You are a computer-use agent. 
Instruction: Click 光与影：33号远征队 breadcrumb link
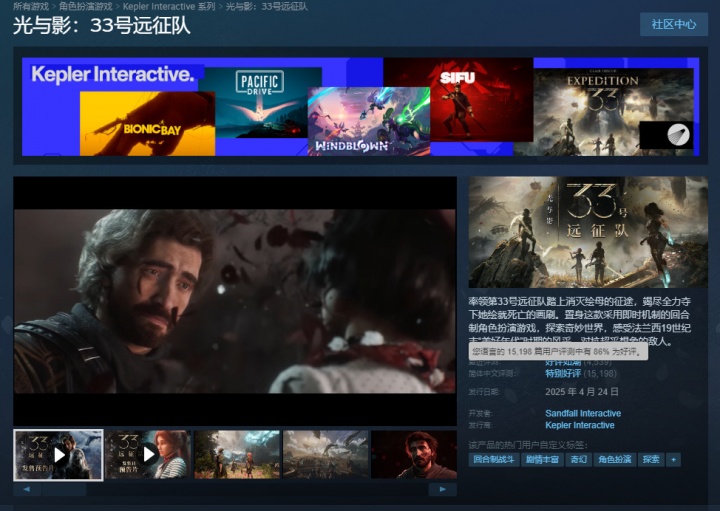pyautogui.click(x=267, y=6)
